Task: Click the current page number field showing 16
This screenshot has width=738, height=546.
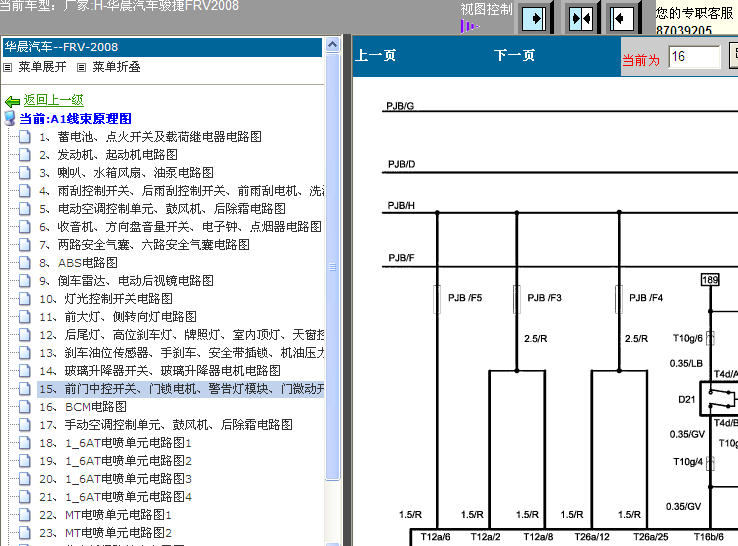Action: 694,57
